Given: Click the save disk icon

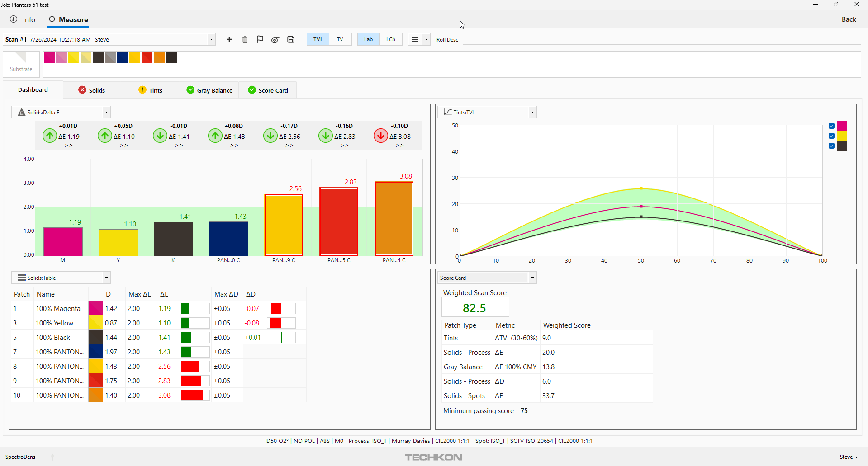Looking at the screenshot, I should 291,40.
